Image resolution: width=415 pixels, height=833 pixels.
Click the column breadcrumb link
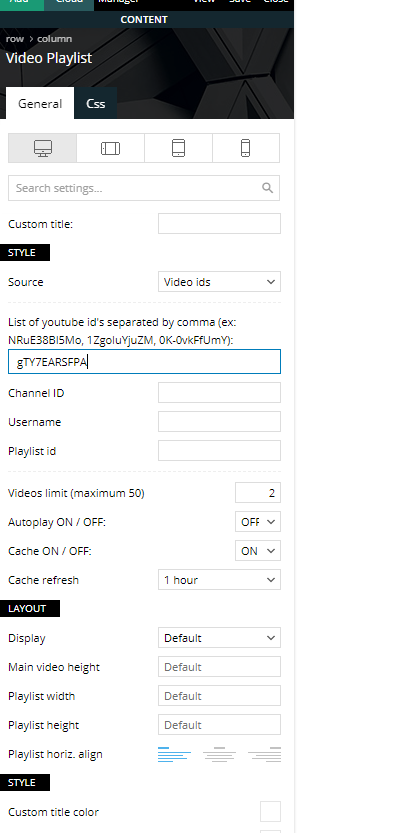(x=54, y=39)
